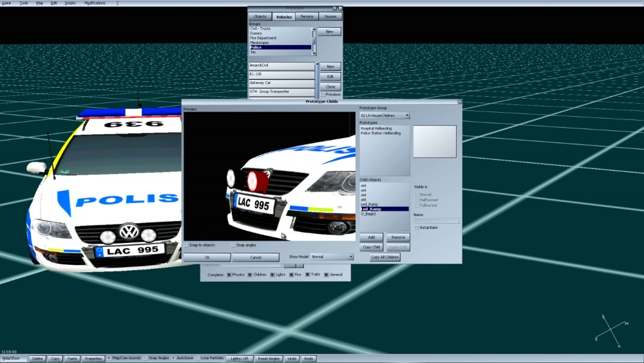Toggle the AutoSave checkbox
Image resolution: width=644 pixels, height=363 pixels.
pos(173,358)
